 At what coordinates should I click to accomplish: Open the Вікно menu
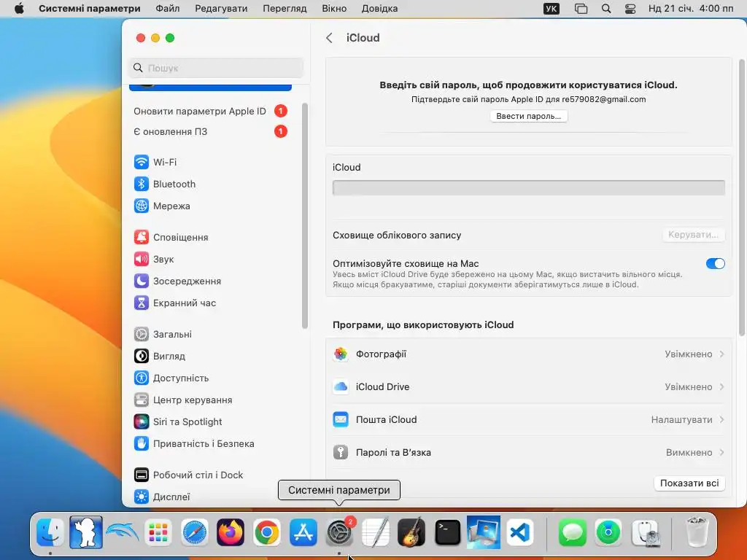click(x=334, y=9)
